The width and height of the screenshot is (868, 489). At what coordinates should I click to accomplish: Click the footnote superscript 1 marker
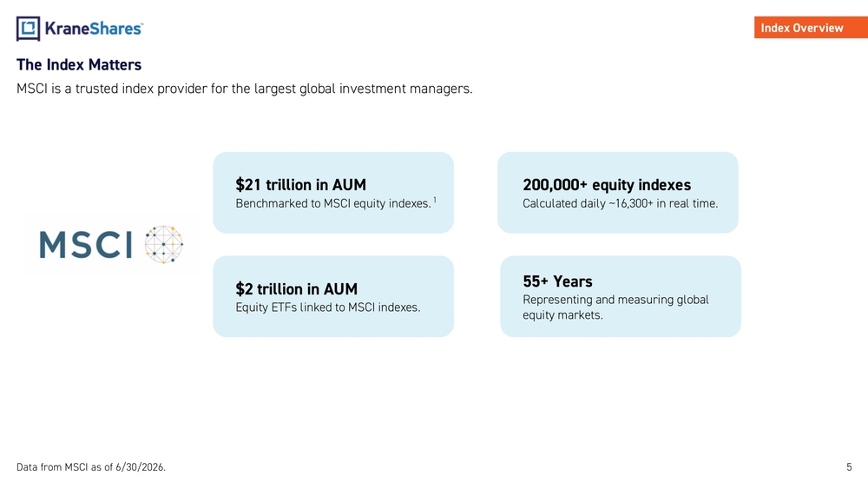435,200
